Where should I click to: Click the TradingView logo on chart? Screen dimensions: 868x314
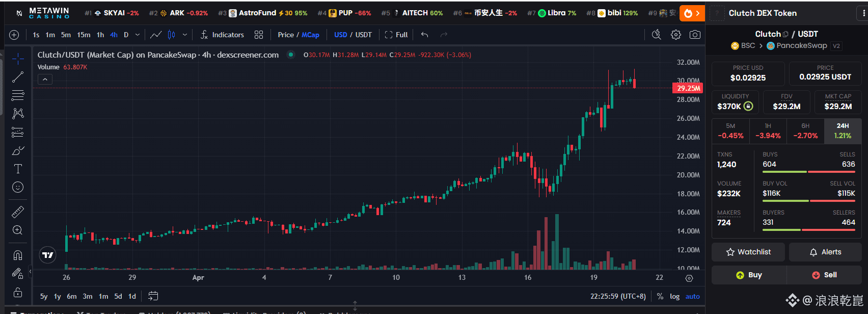[48, 255]
